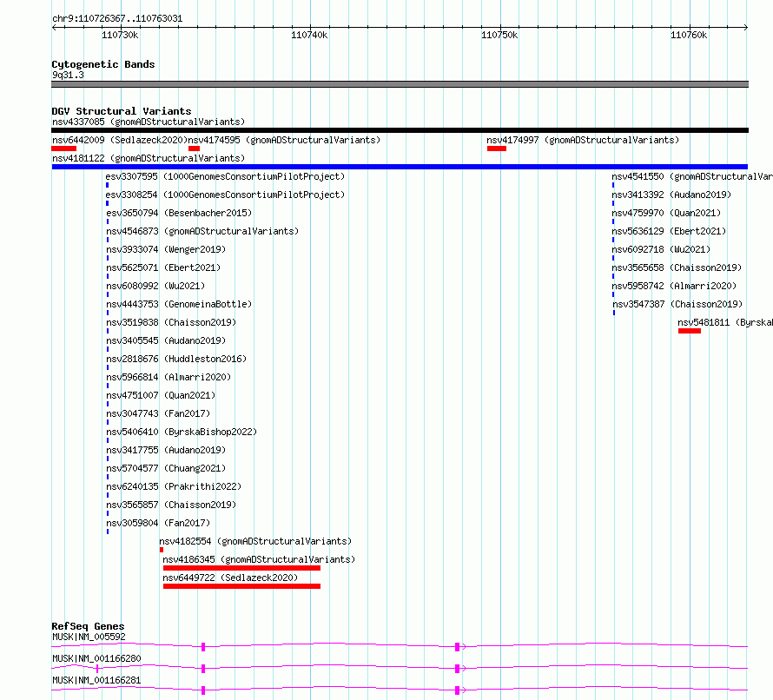Click the nsv4174997 red variant bar

497,149
